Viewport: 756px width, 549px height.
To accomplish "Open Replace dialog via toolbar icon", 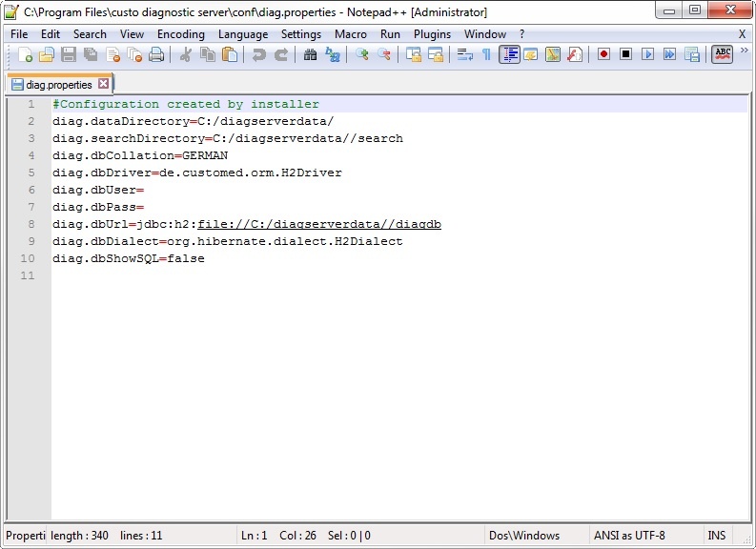I will [x=332, y=54].
